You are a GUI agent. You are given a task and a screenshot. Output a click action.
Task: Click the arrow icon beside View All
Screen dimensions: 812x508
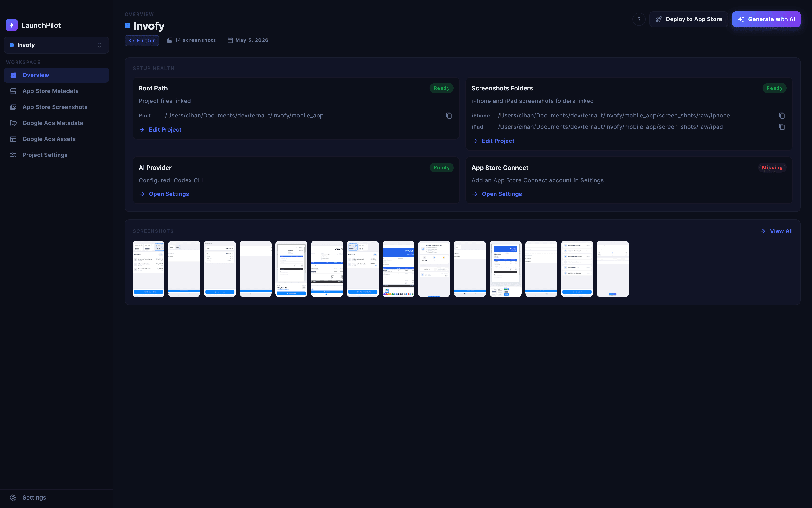coord(763,231)
